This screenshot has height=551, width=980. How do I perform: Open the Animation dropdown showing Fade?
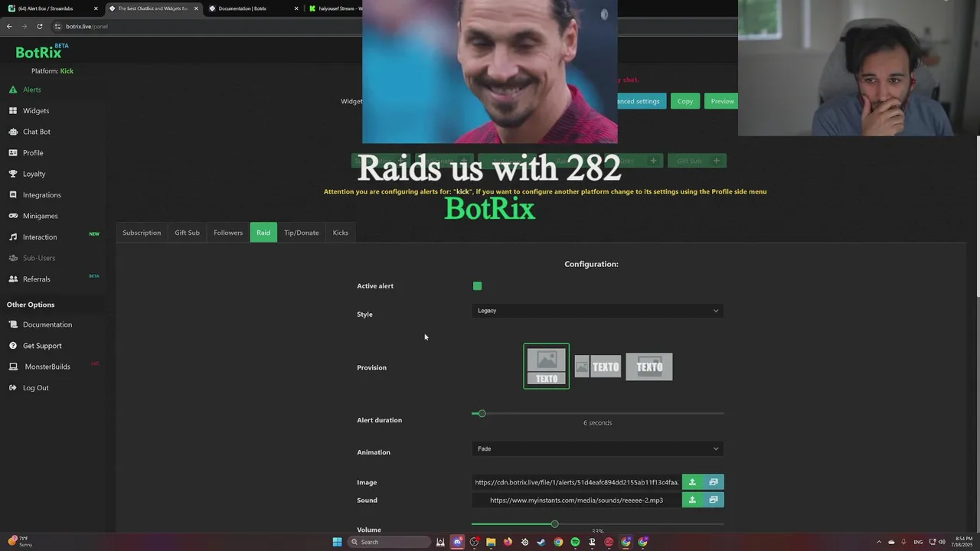[x=598, y=448]
